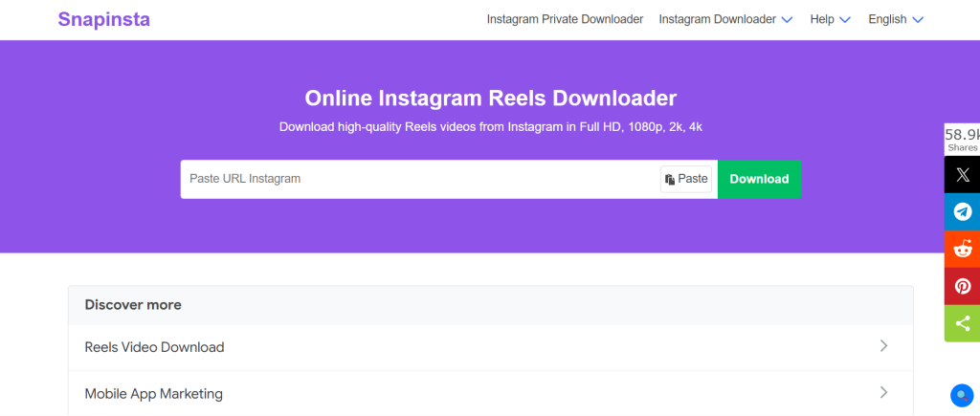The width and height of the screenshot is (980, 416).
Task: Click chevron beside Mobile App Marketing
Action: [x=883, y=393]
